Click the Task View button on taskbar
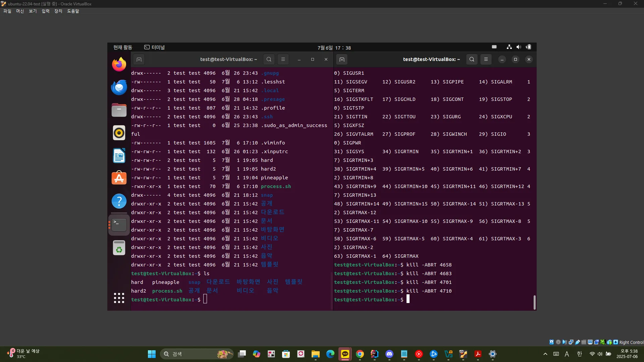This screenshot has width=644, height=362. pyautogui.click(x=242, y=354)
